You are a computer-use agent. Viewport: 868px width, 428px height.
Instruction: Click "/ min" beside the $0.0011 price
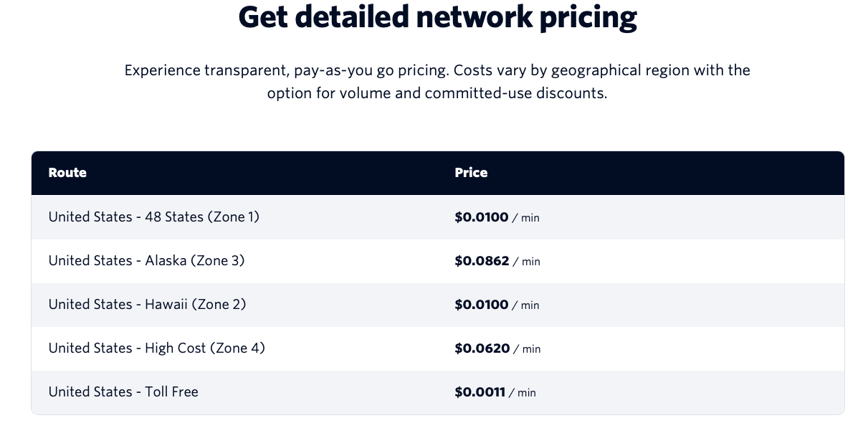[x=523, y=393]
